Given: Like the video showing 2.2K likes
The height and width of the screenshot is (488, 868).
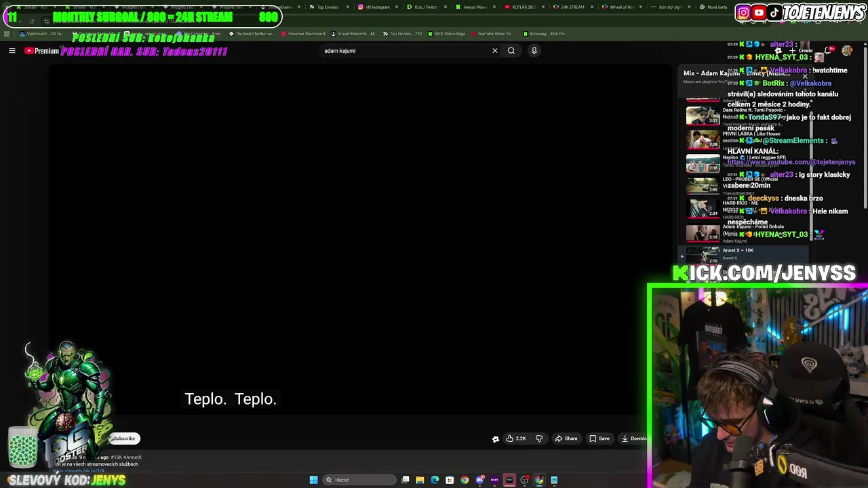Looking at the screenshot, I should 516,439.
